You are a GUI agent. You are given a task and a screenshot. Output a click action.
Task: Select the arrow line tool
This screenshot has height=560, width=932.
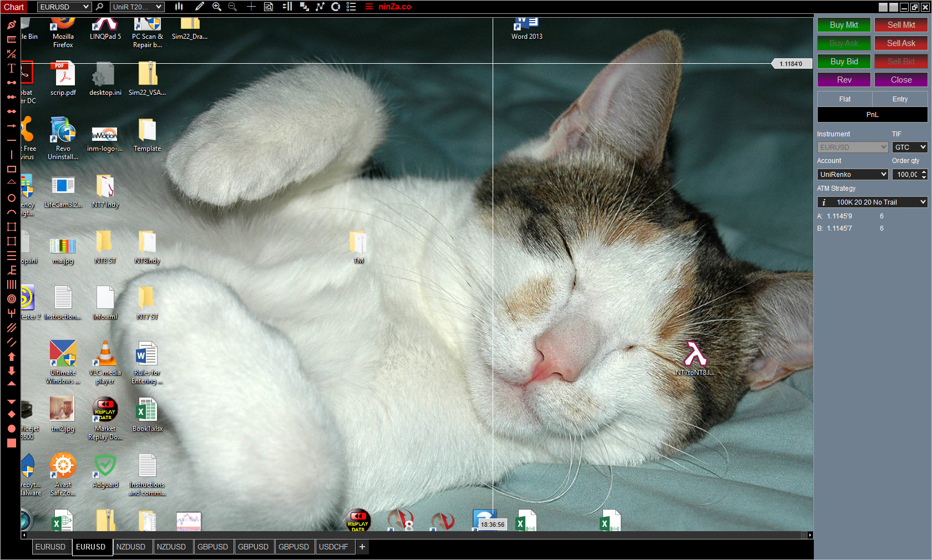click(11, 126)
